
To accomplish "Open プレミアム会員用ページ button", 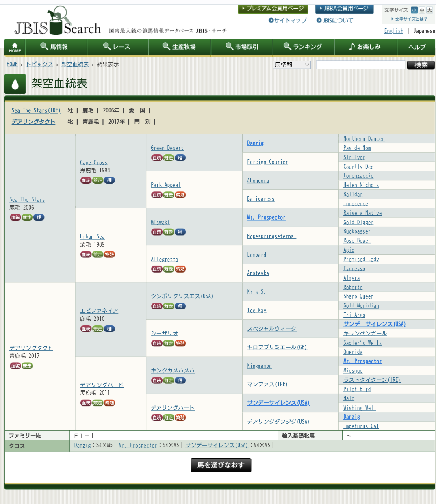I will point(273,9).
